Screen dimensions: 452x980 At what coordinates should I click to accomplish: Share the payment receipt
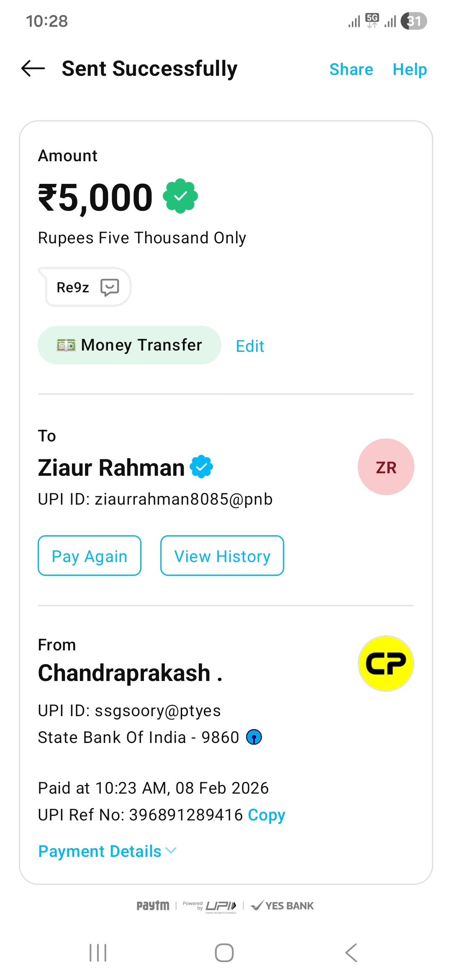[x=351, y=70]
